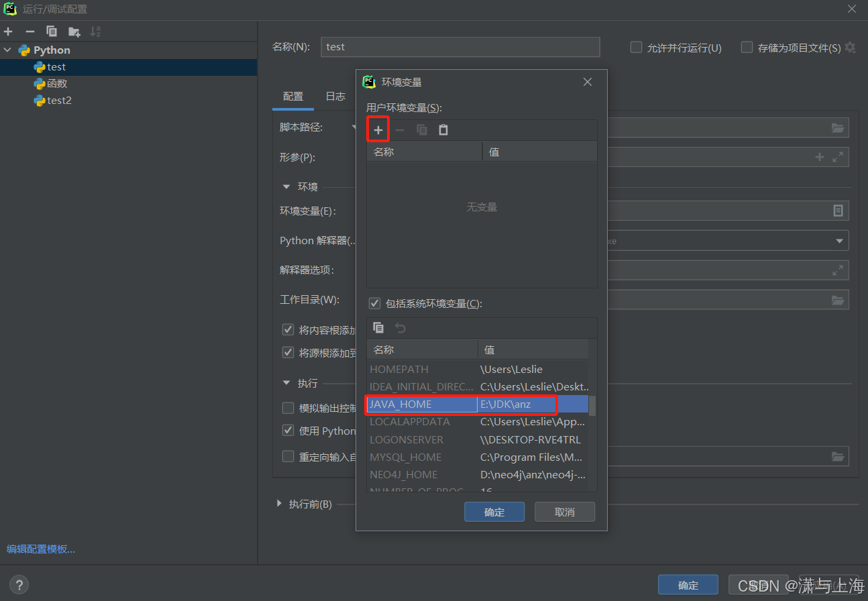Enable 模拟输出控制台 checkbox

288,408
